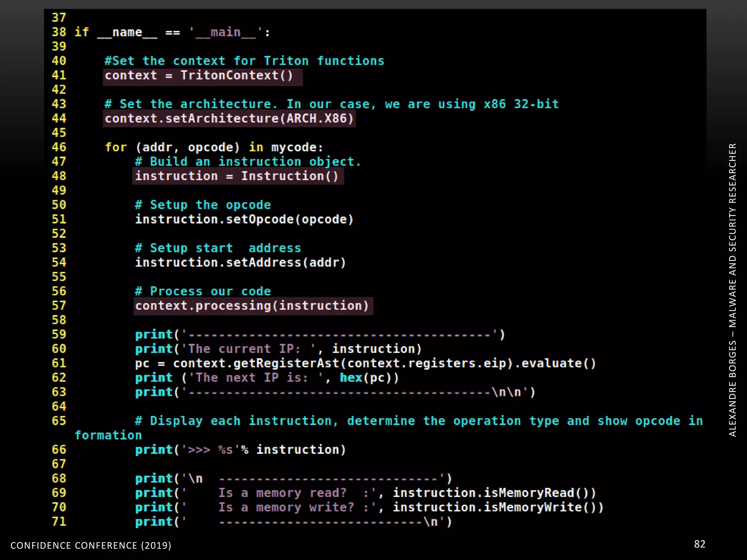Viewport: 747px width, 560px height.
Task: Click wrapped text 'formation' under line 65
Action: tap(108, 435)
